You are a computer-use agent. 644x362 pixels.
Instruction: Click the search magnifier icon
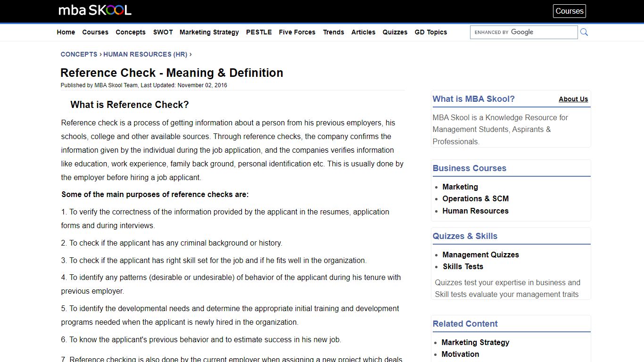(x=584, y=32)
